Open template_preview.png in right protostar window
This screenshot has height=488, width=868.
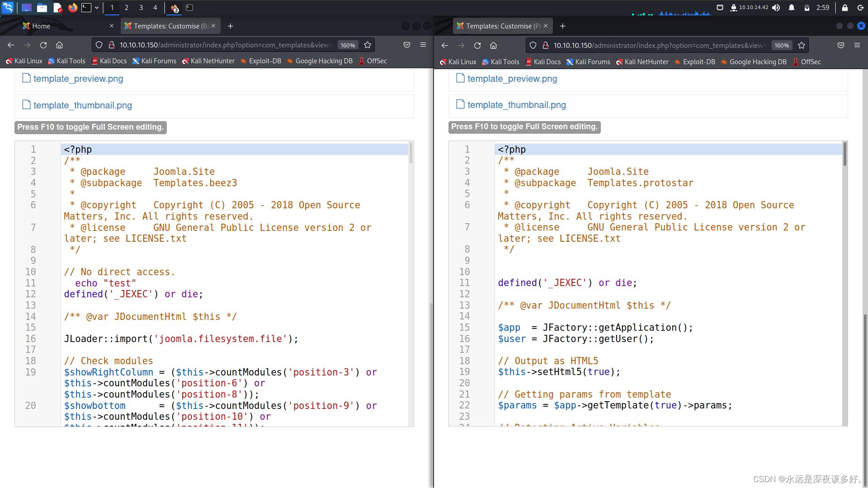512,79
